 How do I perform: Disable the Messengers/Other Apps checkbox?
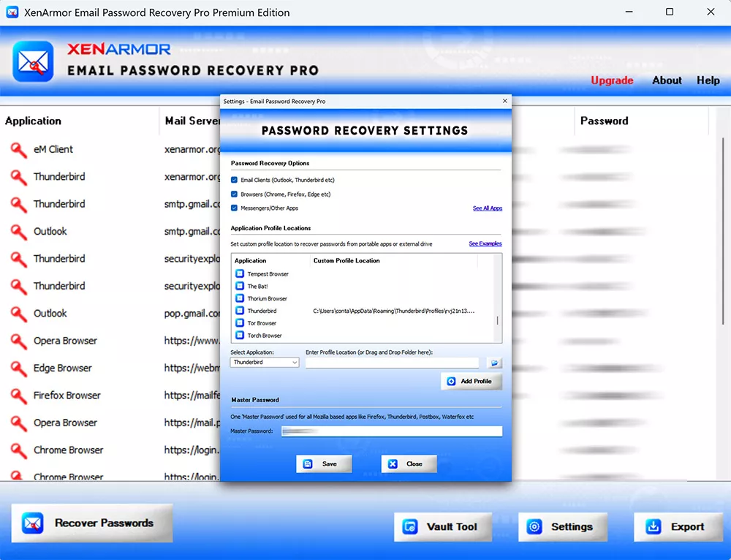(234, 208)
